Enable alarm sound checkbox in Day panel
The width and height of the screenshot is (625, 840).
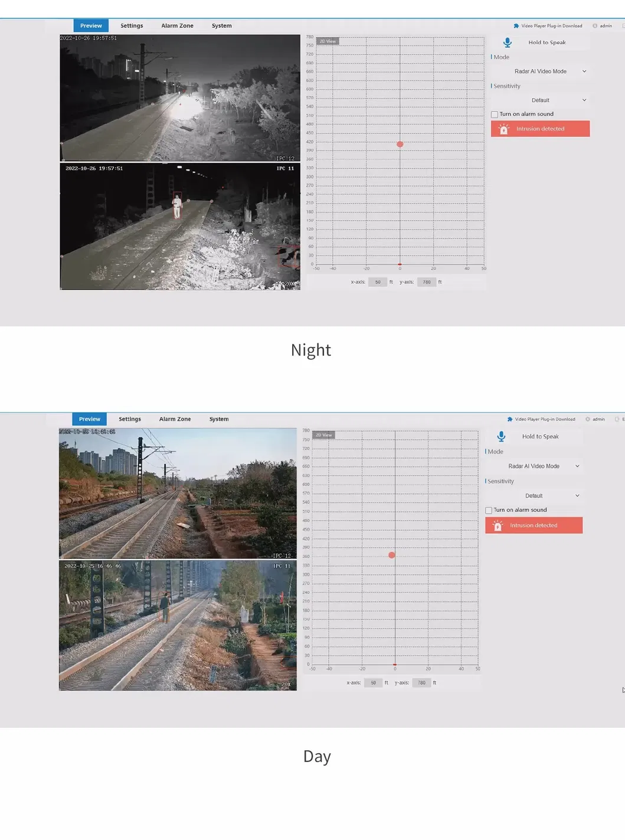tap(489, 511)
